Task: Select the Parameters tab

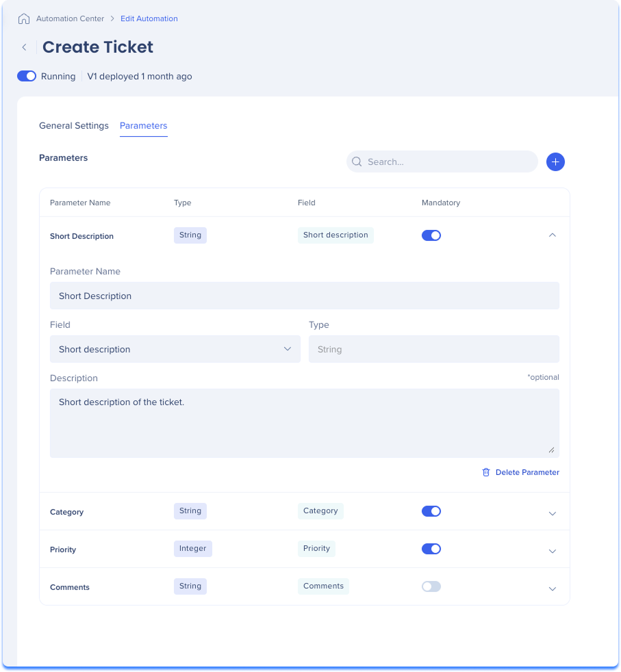Action: 143,125
